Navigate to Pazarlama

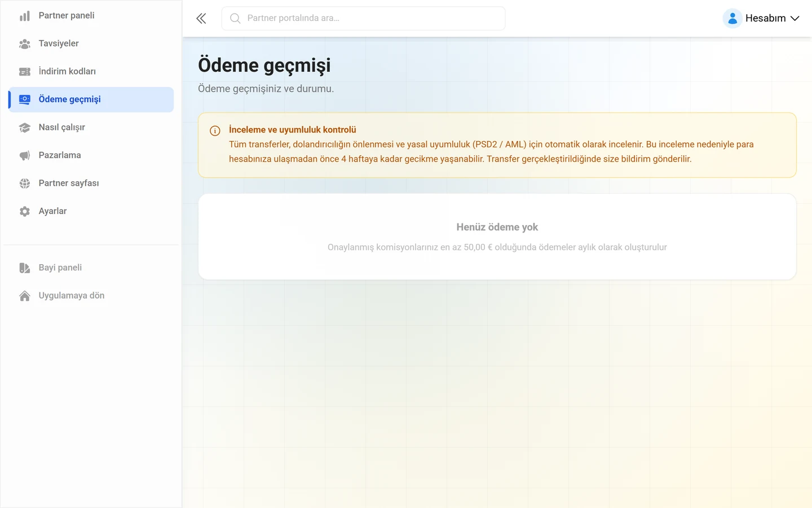(x=91, y=155)
